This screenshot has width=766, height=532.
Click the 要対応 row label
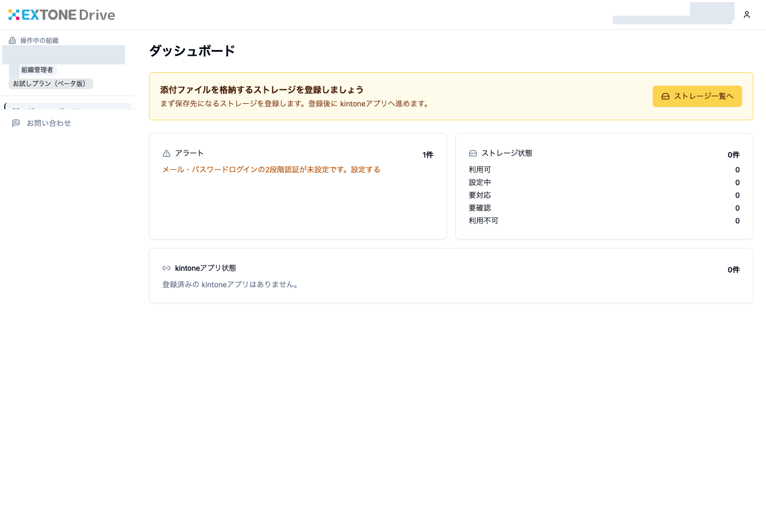480,195
